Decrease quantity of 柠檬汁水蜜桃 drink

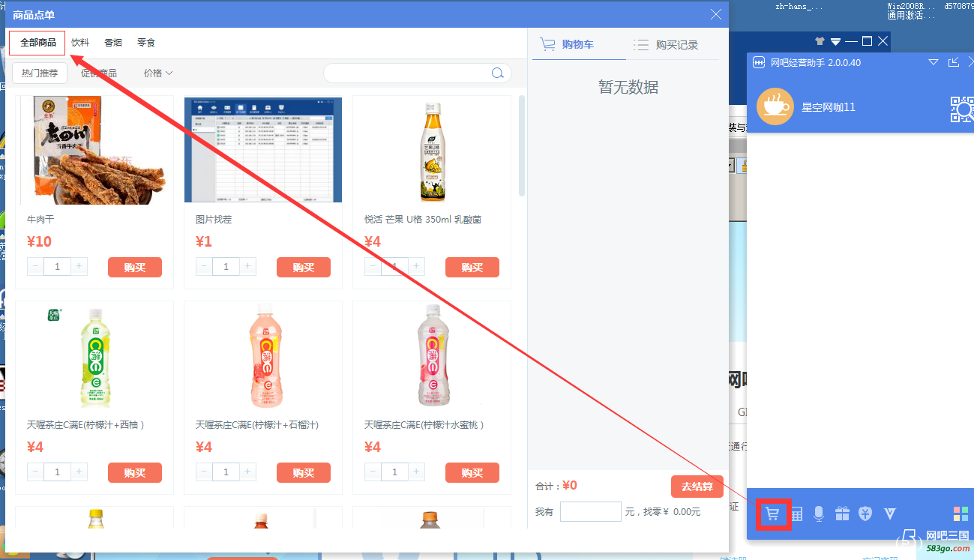tap(373, 472)
